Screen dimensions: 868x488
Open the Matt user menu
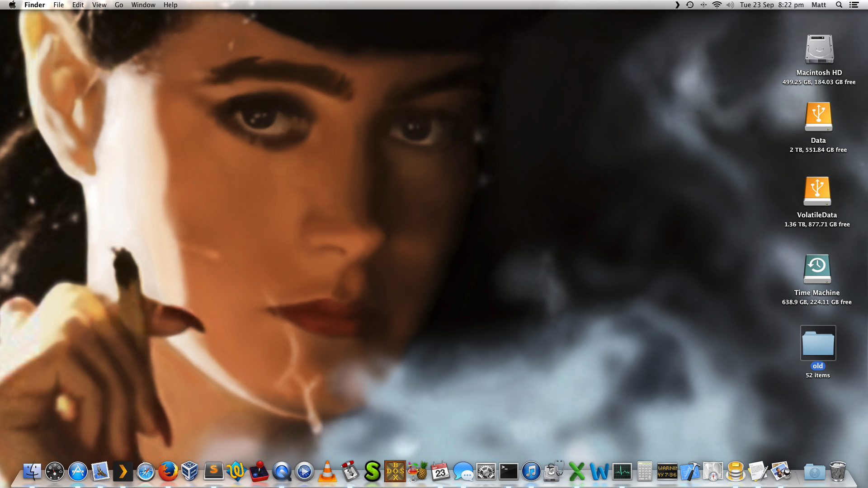819,5
